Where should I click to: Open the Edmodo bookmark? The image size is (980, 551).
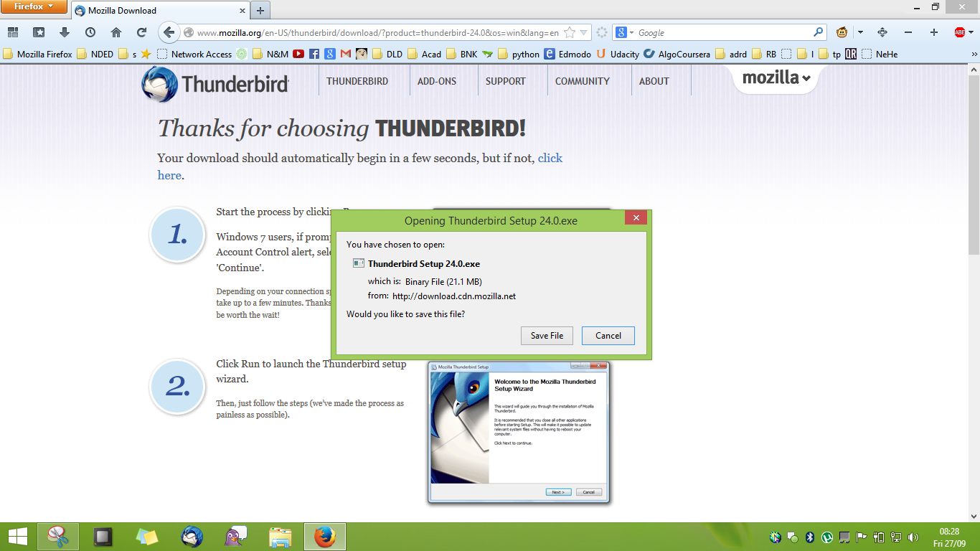pyautogui.click(x=567, y=54)
